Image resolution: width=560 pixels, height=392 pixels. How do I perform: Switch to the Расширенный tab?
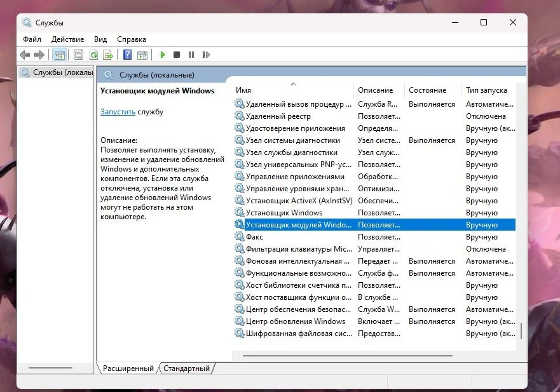pyautogui.click(x=128, y=368)
